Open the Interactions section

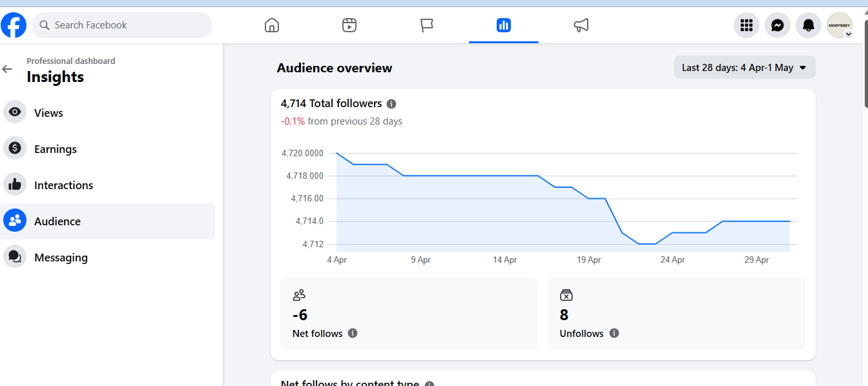click(x=108, y=185)
